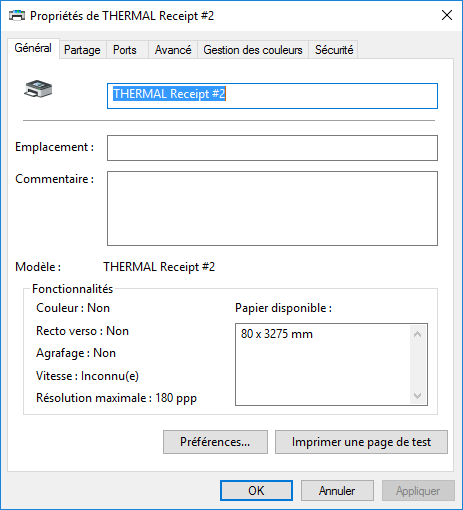
Task: Click the printer name field THERMAL Receipt #2
Action: pyautogui.click(x=272, y=96)
